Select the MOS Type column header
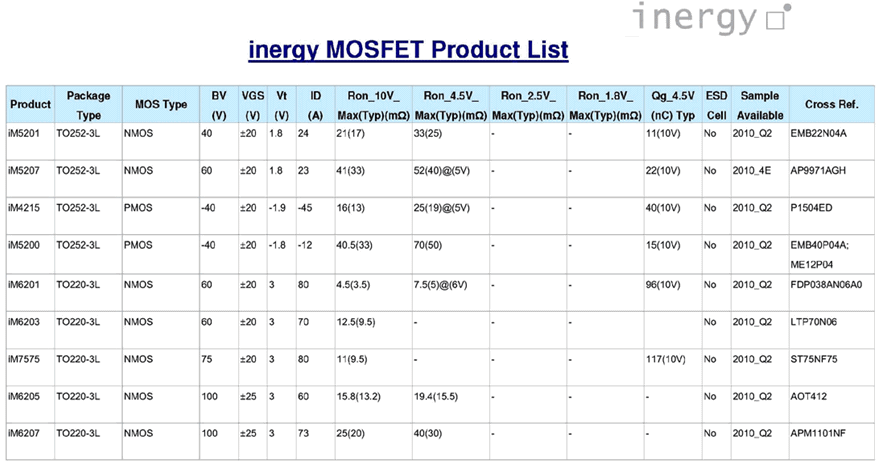The height and width of the screenshot is (463, 877). point(161,105)
